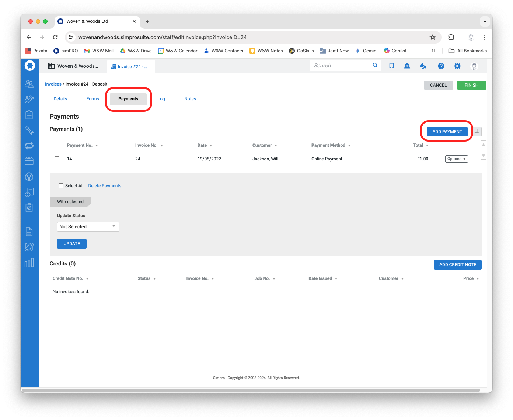This screenshot has width=513, height=420.
Task: Check the Select All checkbox
Action: [61, 186]
